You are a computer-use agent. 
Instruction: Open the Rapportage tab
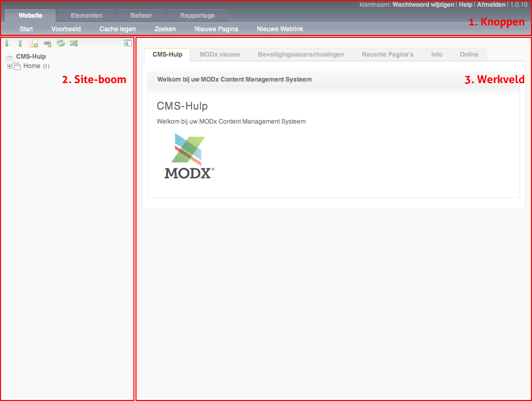197,16
